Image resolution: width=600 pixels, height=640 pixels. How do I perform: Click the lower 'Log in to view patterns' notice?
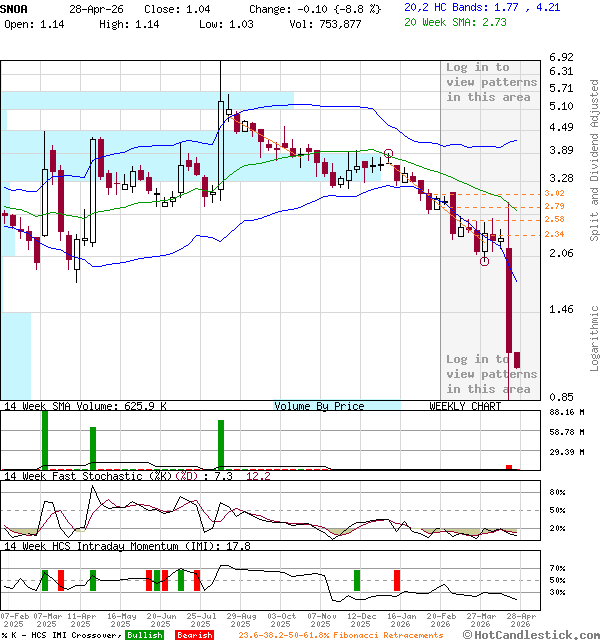pyautogui.click(x=491, y=374)
